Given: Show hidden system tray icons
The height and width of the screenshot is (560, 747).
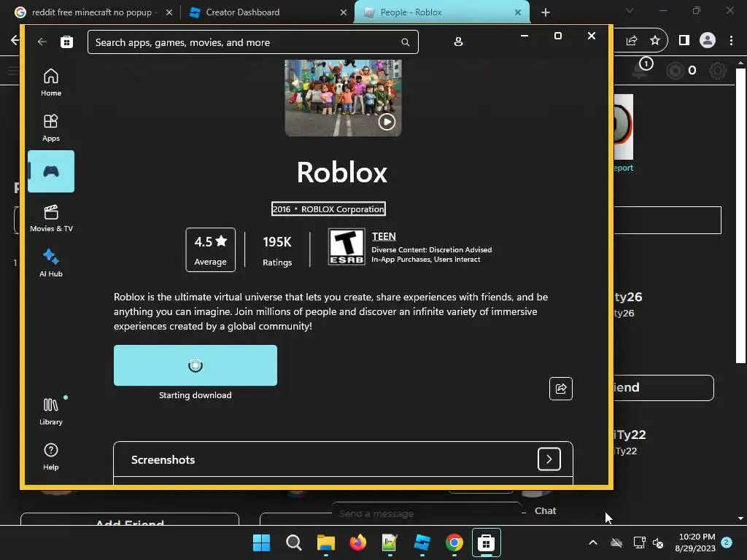Looking at the screenshot, I should click(592, 542).
